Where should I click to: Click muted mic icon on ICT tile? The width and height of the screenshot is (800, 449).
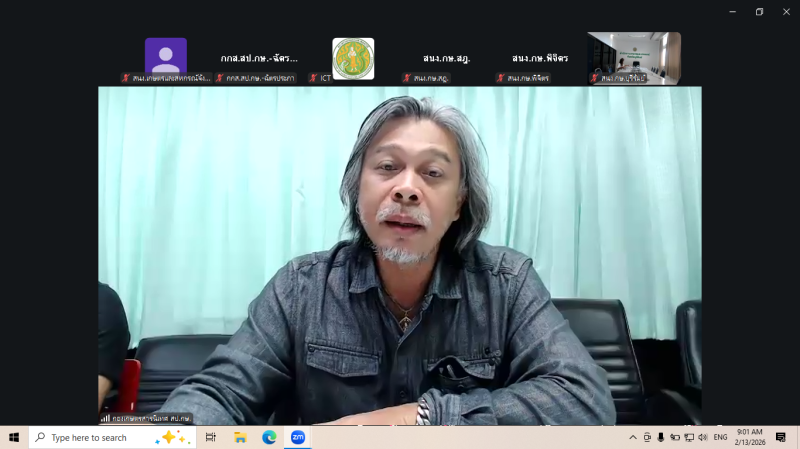(x=313, y=78)
